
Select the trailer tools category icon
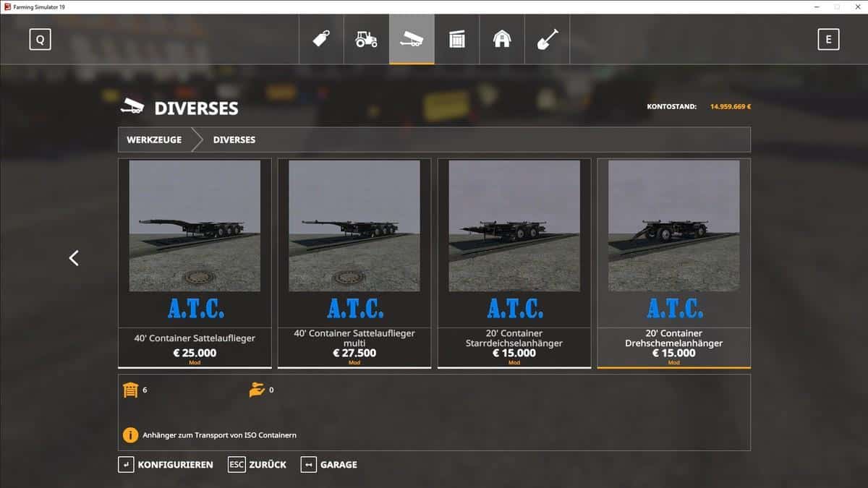pos(412,39)
